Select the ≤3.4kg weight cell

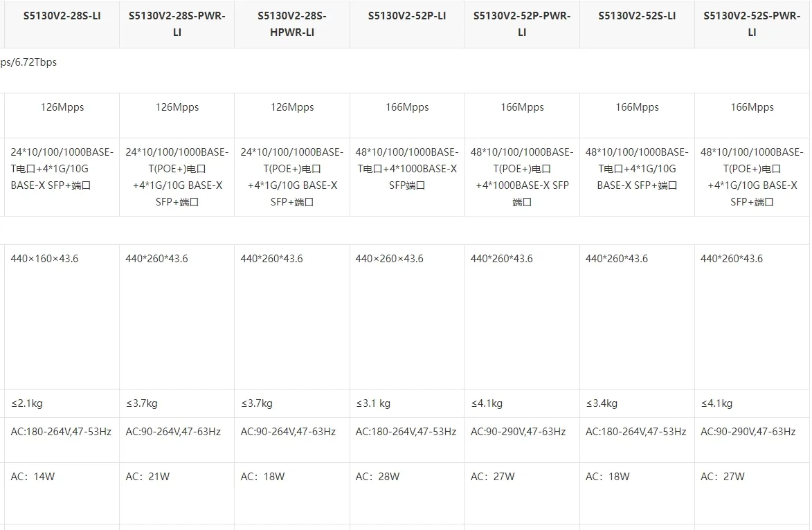pyautogui.click(x=602, y=403)
